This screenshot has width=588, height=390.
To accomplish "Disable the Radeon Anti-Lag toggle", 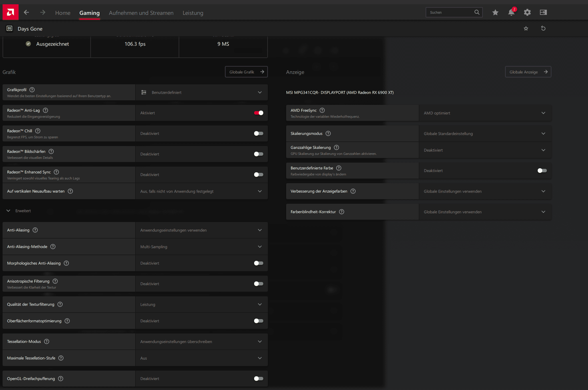I will click(258, 113).
